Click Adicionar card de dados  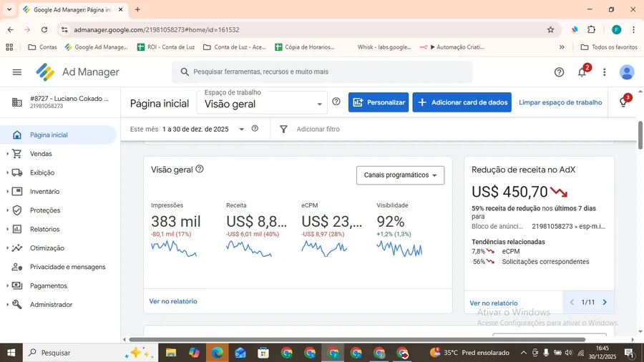pyautogui.click(x=462, y=102)
